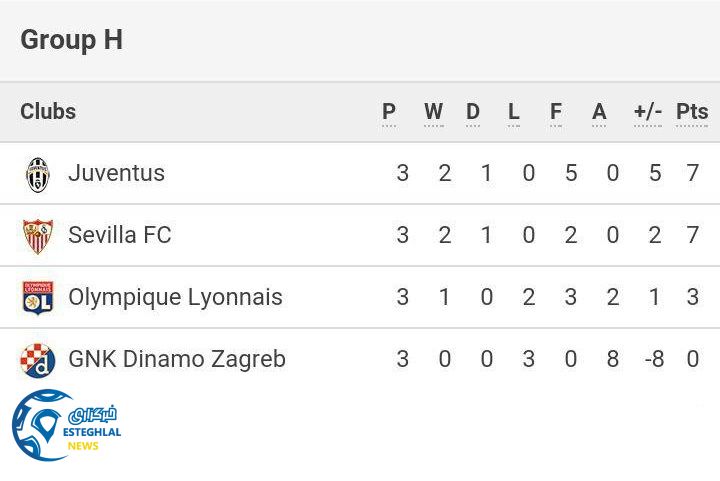The height and width of the screenshot is (481, 720).
Task: Click the Esteghlal News logo
Action: (66, 425)
